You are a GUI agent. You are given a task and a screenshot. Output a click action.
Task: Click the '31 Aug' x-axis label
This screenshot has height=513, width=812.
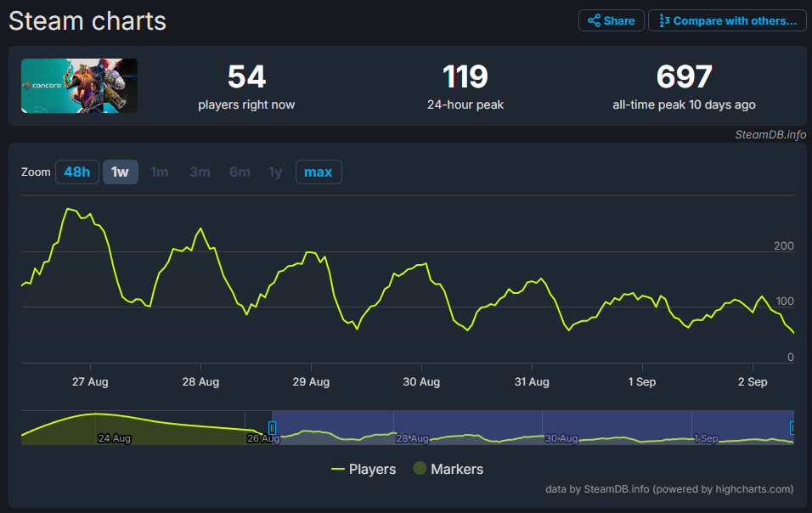[x=532, y=382]
